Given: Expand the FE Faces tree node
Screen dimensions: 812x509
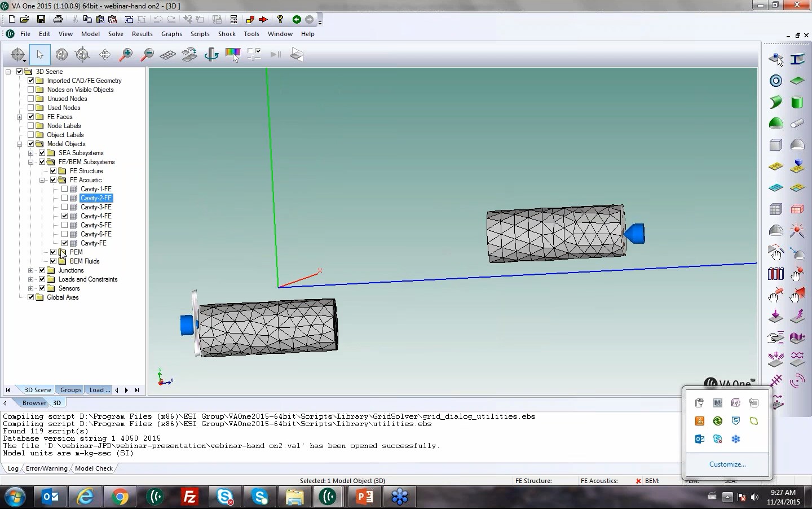Looking at the screenshot, I should 19,117.
